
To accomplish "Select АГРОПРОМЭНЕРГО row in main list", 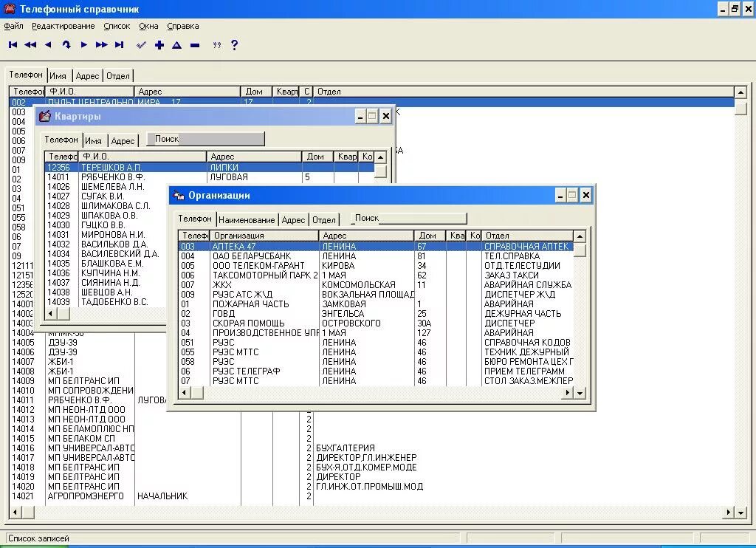I will click(371, 496).
